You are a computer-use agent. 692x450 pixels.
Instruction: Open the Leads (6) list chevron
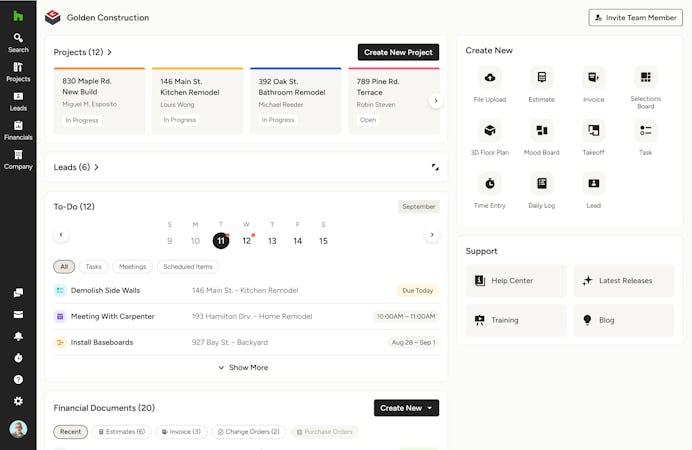(96, 167)
